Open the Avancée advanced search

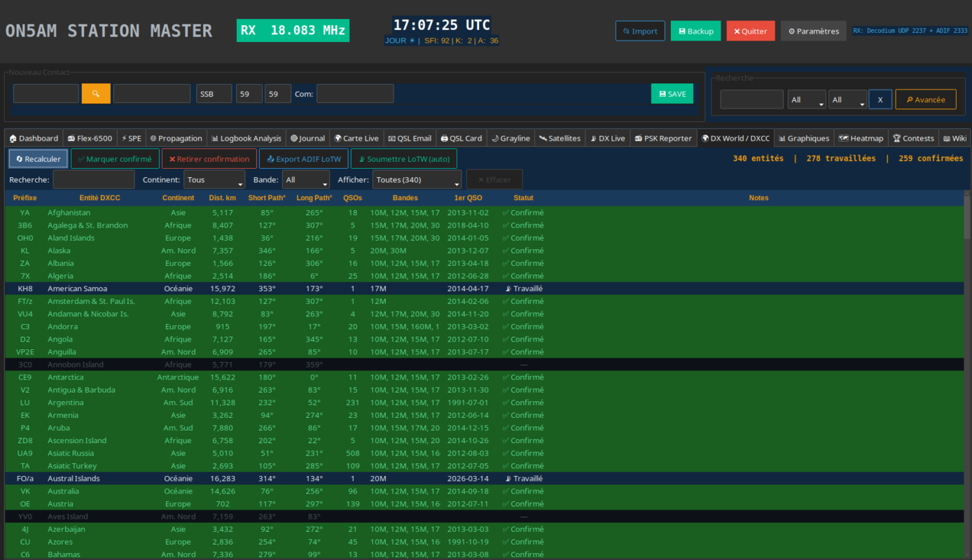click(925, 99)
